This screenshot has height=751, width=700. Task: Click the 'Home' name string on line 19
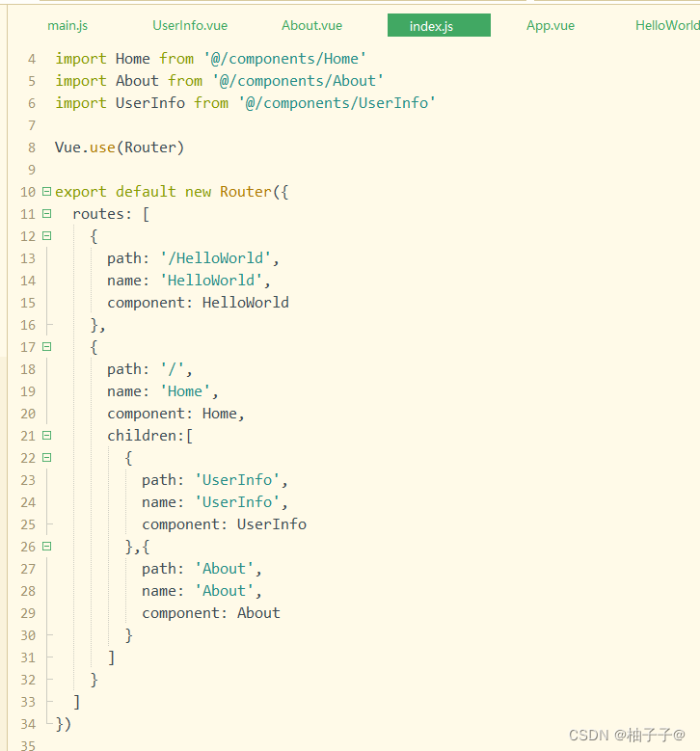tap(184, 391)
